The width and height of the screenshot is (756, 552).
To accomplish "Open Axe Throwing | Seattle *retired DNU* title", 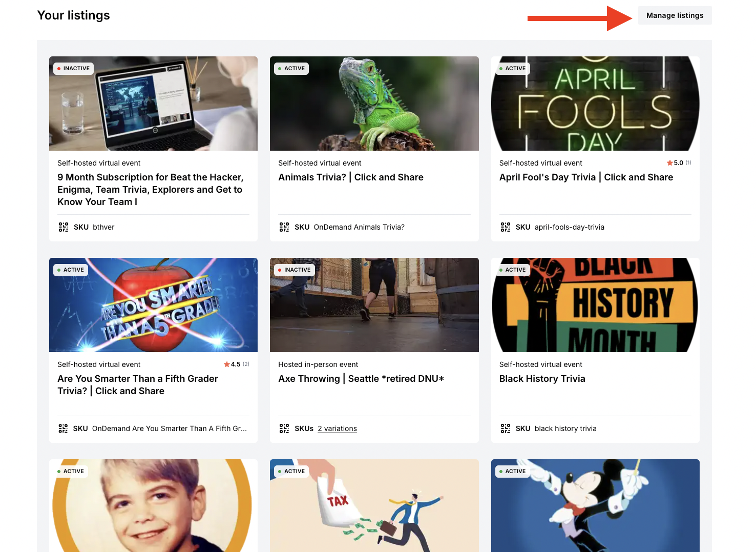I will click(x=361, y=379).
